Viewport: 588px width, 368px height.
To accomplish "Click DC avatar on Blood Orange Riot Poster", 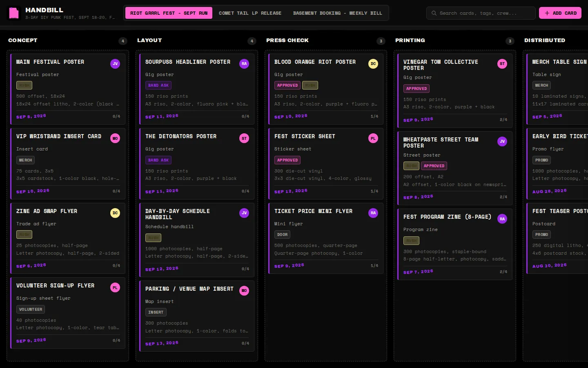I will point(373,64).
